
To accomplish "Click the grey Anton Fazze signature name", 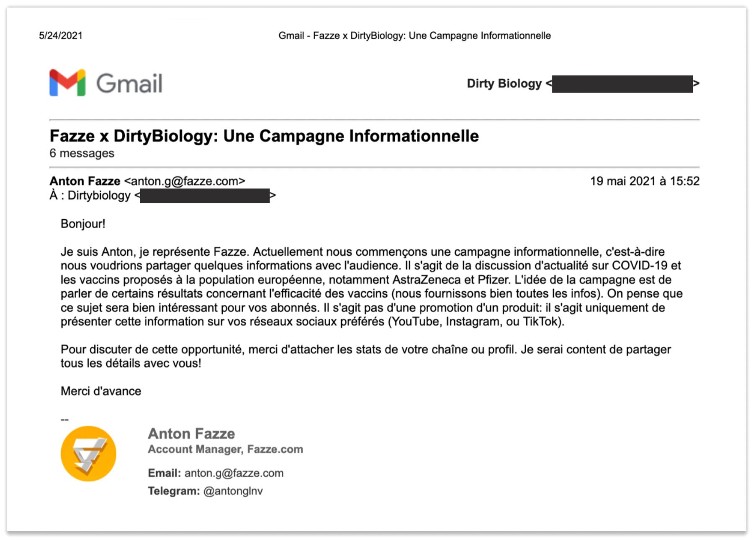I will pos(191,434).
